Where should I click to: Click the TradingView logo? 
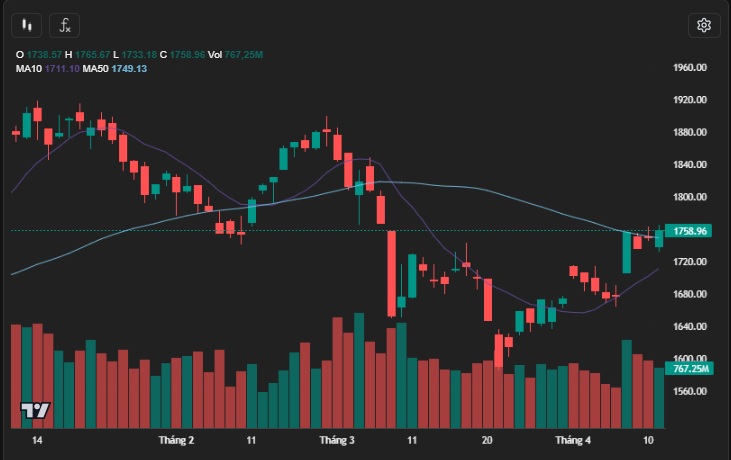tap(35, 411)
